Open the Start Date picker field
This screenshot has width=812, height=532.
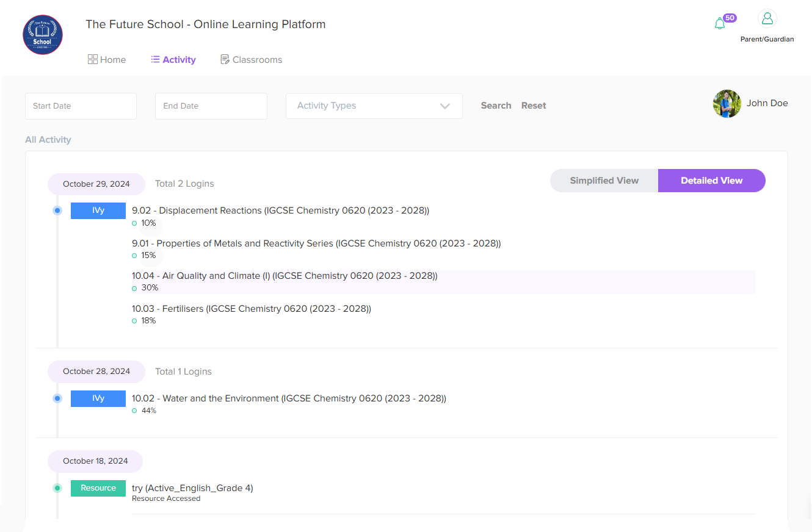pyautogui.click(x=81, y=106)
